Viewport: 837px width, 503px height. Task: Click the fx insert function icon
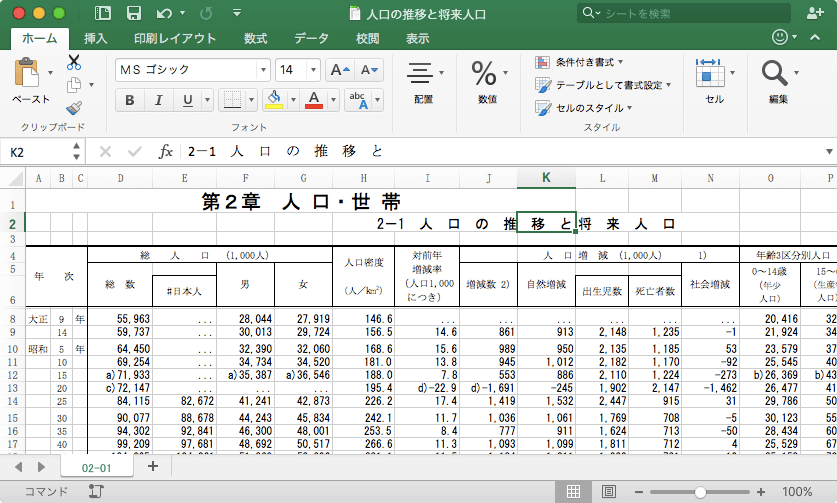(165, 152)
